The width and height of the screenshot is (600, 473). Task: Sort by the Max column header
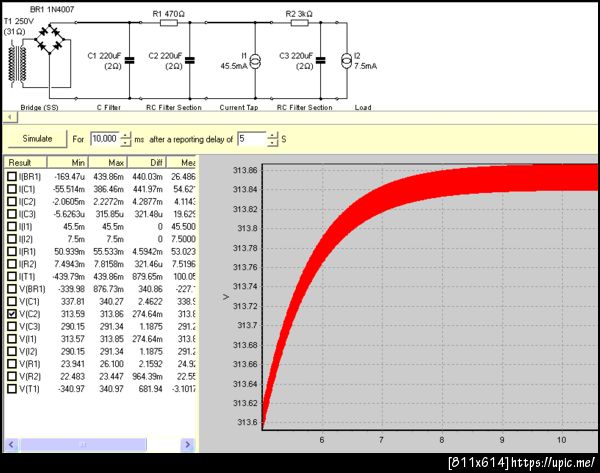click(x=108, y=162)
